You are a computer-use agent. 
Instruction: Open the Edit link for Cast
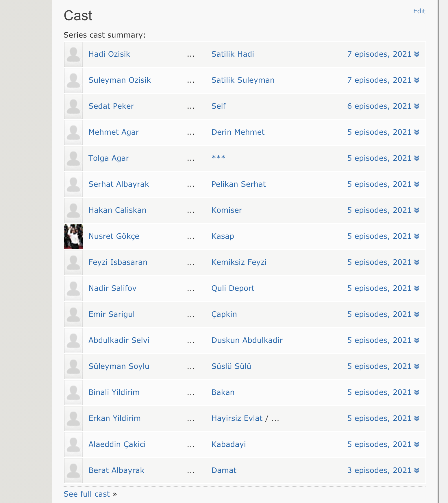click(419, 11)
